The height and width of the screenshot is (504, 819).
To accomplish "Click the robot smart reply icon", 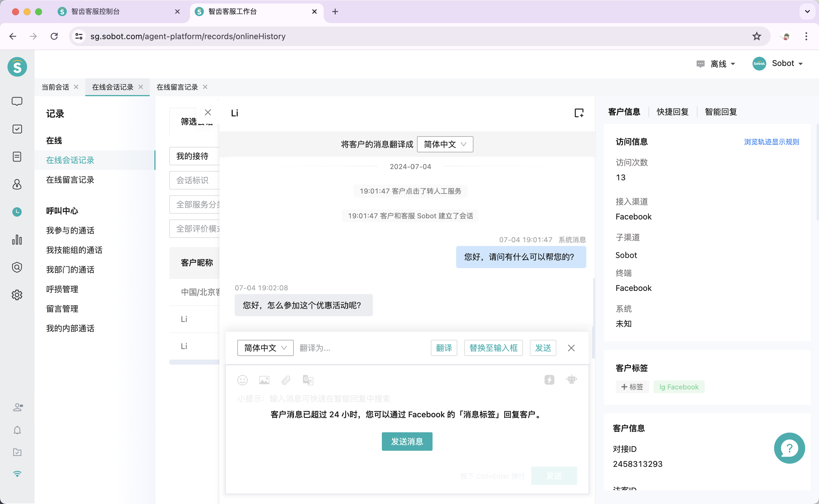I will point(571,379).
